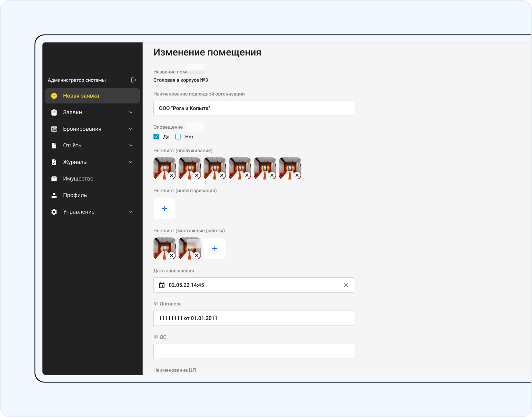Click the yellow plus icon of Новая заявка
Image resolution: width=532 pixels, height=417 pixels.
54,96
